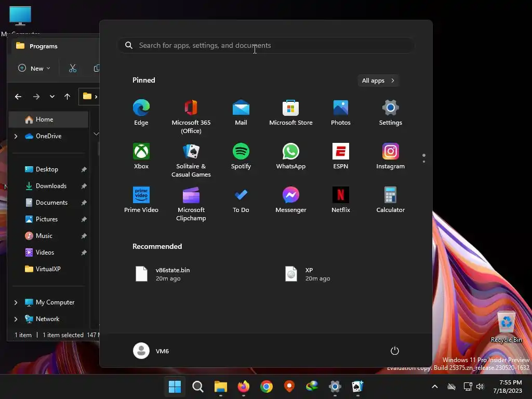Launch Microsoft Clipchamp
Viewport: 532px width, 399px height.
click(x=191, y=204)
